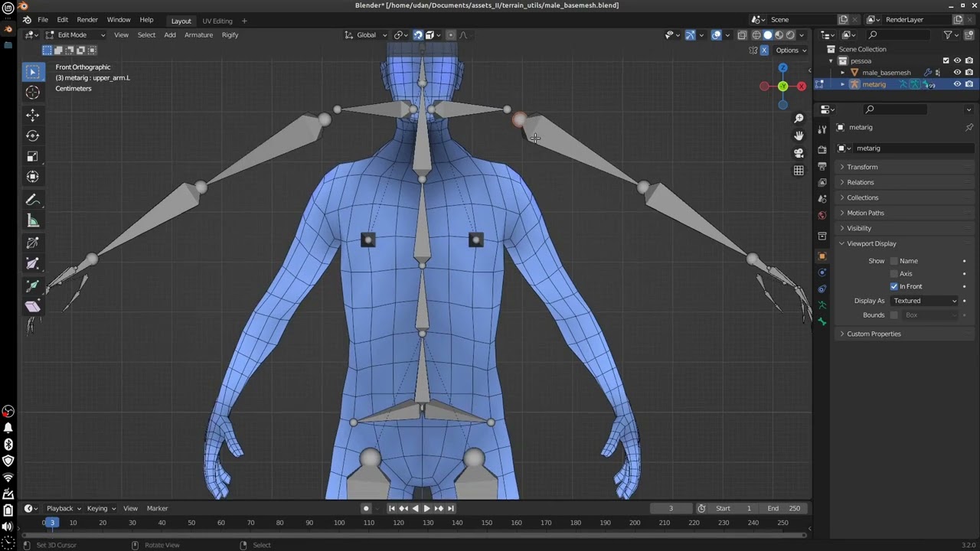Click the End frame field

click(x=785, y=508)
